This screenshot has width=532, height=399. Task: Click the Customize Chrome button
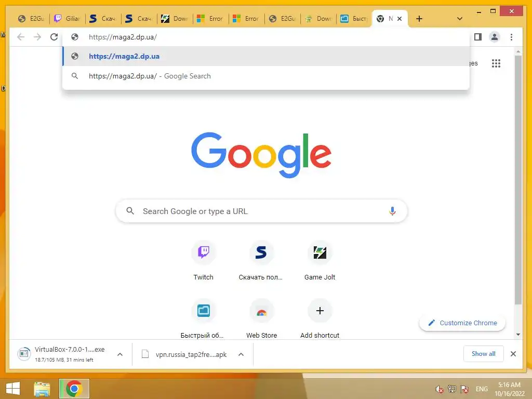(462, 323)
